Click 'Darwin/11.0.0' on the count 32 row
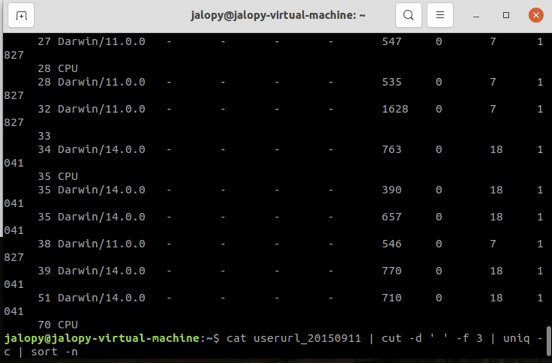Viewport: 552px width, 364px height. pyautogui.click(x=101, y=109)
